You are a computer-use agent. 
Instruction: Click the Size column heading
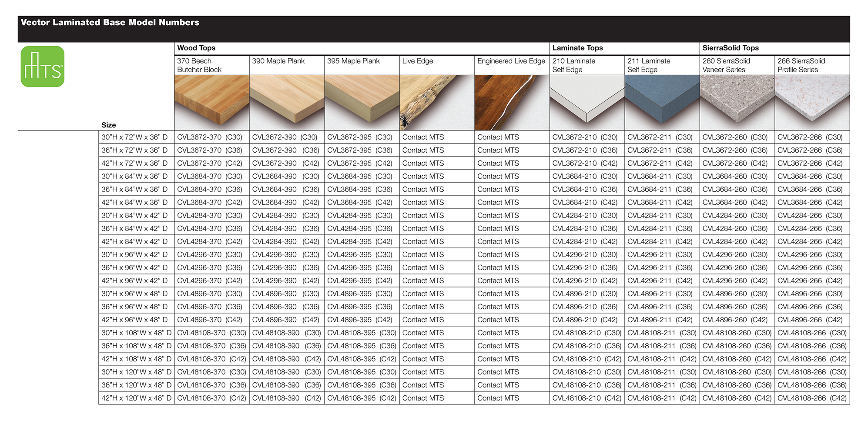click(x=109, y=125)
